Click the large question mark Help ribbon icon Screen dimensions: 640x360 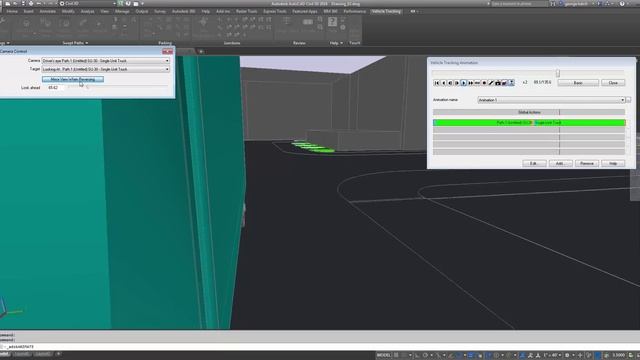pyautogui.click(x=332, y=22)
